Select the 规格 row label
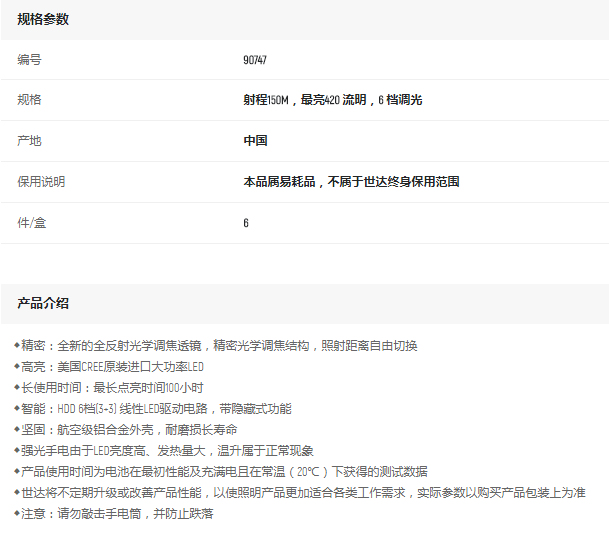This screenshot has height=537, width=609. point(29,101)
